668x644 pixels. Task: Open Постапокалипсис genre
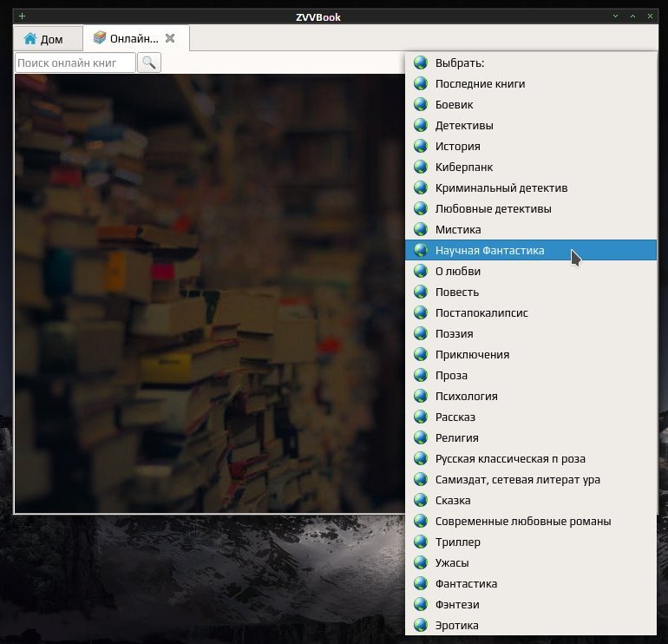pyautogui.click(x=531, y=312)
